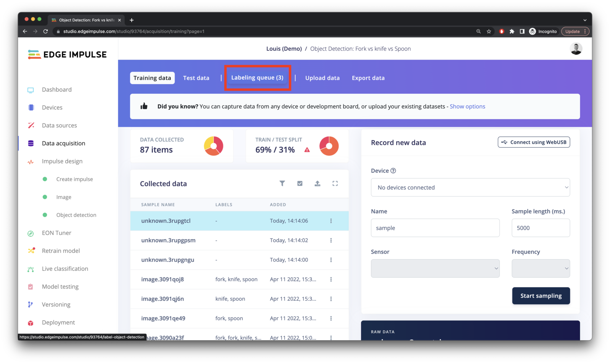This screenshot has height=364, width=610.
Task: Click the Retrain model shuffle icon
Action: tap(31, 251)
